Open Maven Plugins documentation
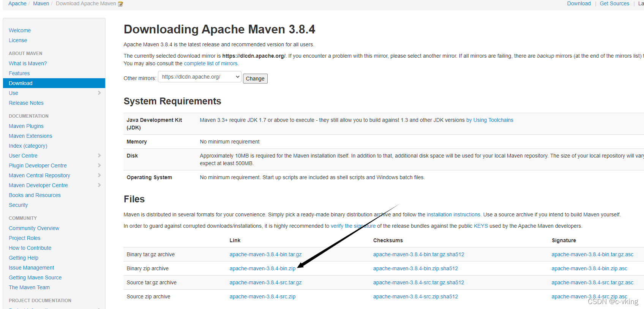644x309 pixels. [26, 126]
